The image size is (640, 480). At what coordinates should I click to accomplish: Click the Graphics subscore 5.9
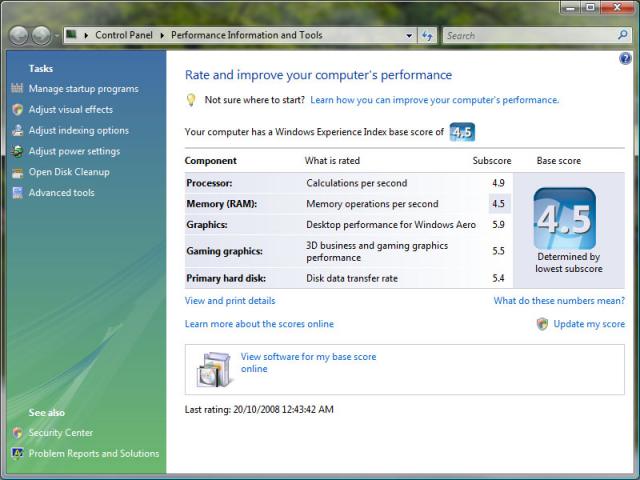pyautogui.click(x=498, y=224)
